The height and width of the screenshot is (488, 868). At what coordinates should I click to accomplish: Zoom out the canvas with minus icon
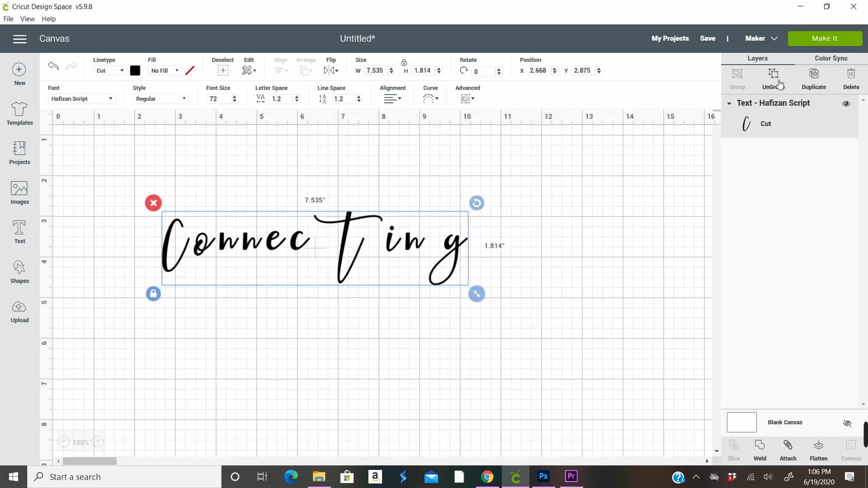64,442
